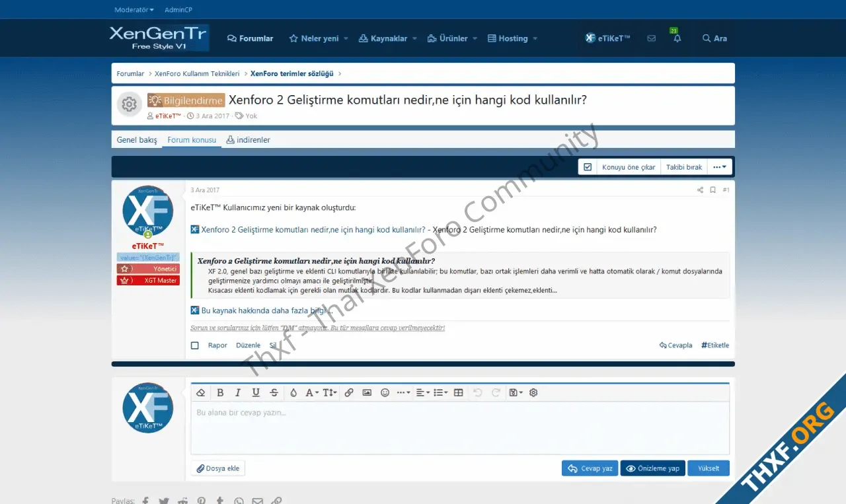
Task: Tick the post selection checkbox near Rapor
Action: 195,345
